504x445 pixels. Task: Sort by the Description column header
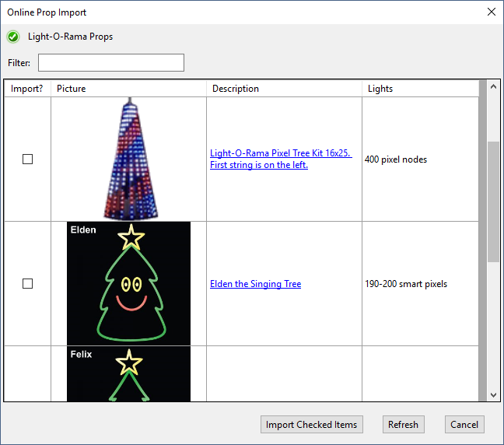point(284,89)
